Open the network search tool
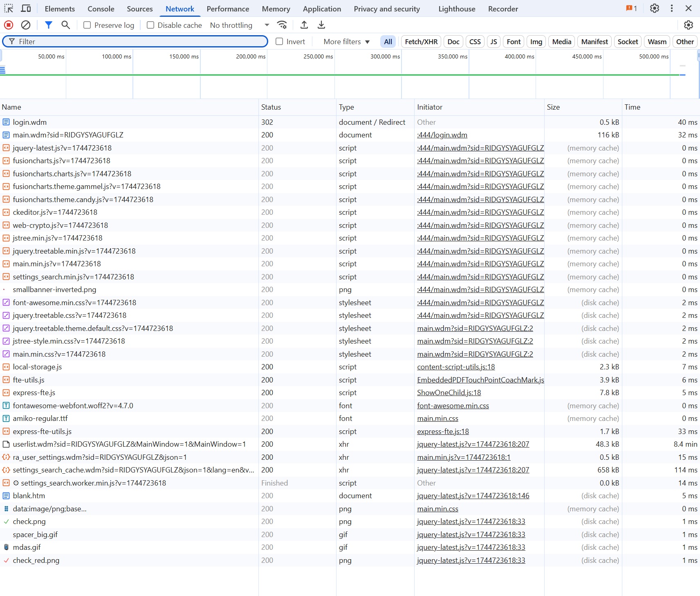 pos(65,25)
